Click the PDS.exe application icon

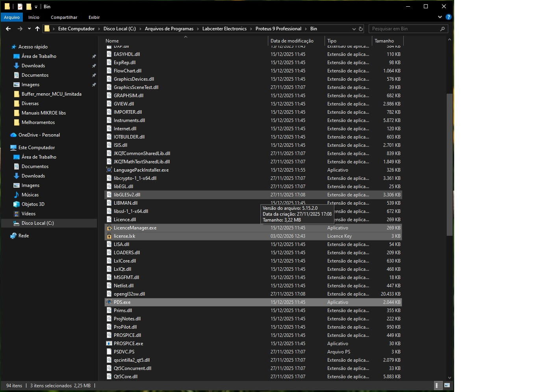pyautogui.click(x=109, y=302)
